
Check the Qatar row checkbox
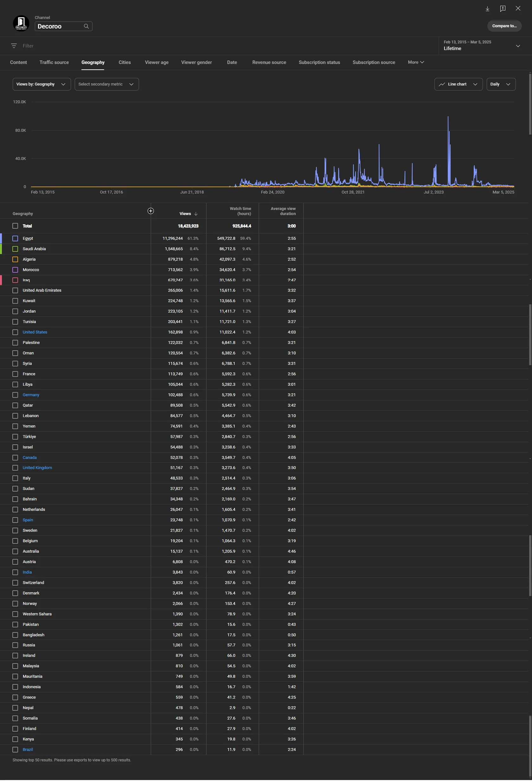tap(15, 406)
